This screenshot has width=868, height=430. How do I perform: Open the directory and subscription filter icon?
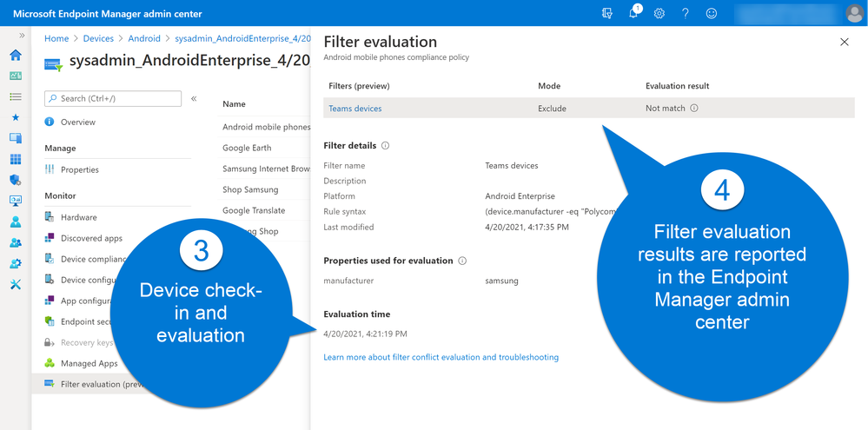coord(606,13)
